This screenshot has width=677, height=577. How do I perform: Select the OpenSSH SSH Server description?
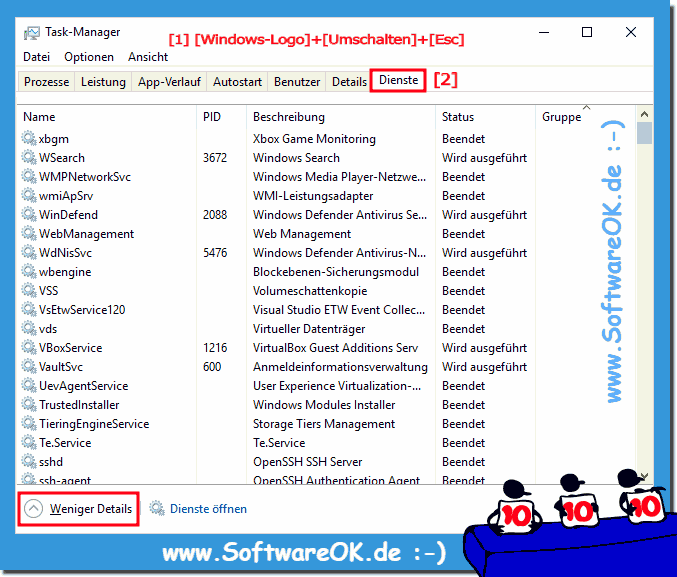307,462
